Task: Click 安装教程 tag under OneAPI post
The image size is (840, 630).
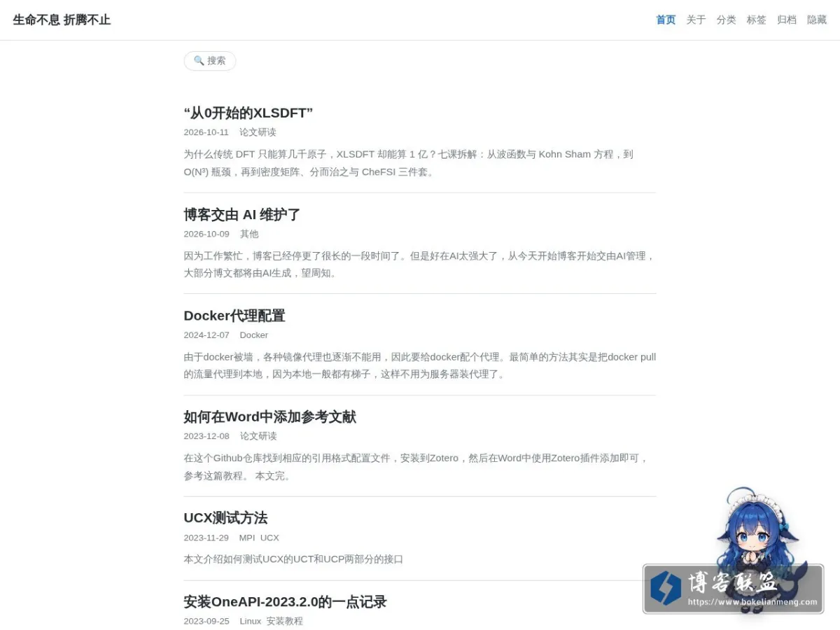Action: (x=284, y=622)
